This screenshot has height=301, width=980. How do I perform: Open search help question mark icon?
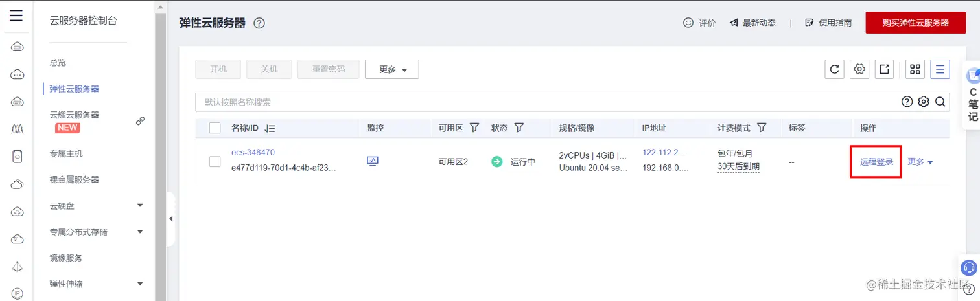[907, 102]
